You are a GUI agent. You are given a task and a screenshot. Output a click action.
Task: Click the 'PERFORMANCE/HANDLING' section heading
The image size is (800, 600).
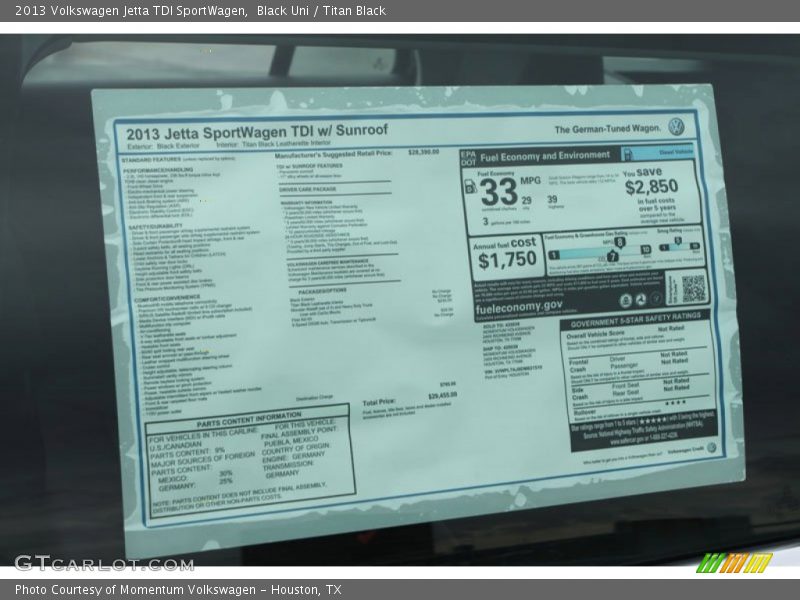(159, 170)
